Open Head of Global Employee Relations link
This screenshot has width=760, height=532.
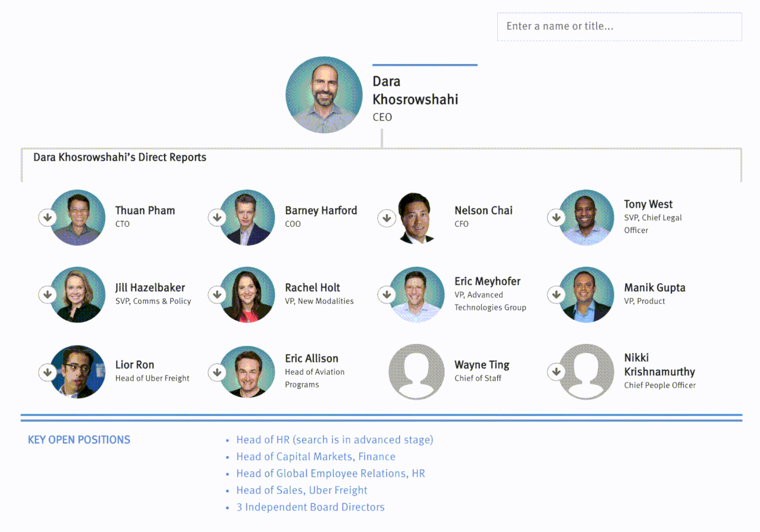[x=330, y=473]
